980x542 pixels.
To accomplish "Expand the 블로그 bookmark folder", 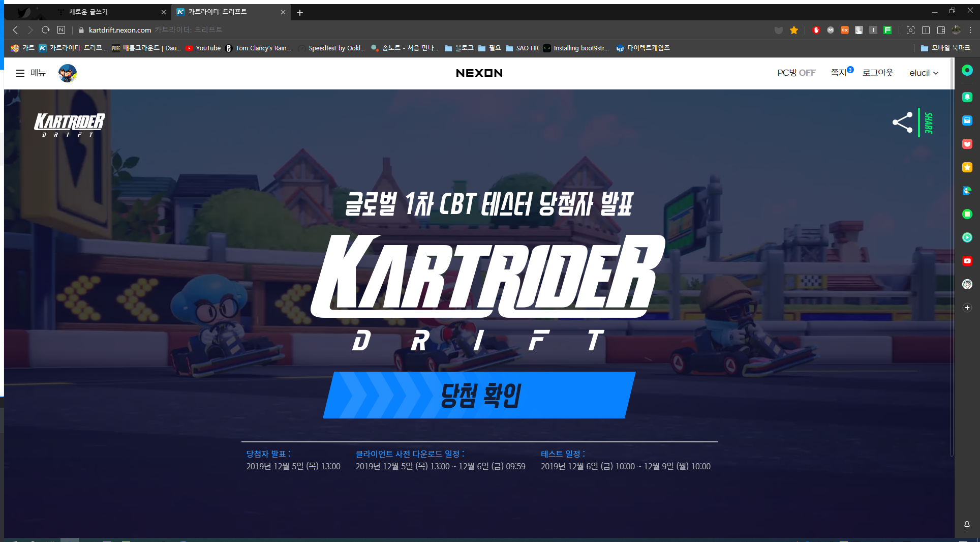I will (459, 48).
